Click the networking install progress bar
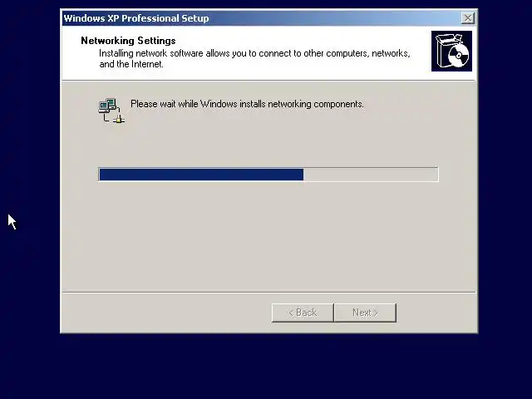 coord(268,175)
